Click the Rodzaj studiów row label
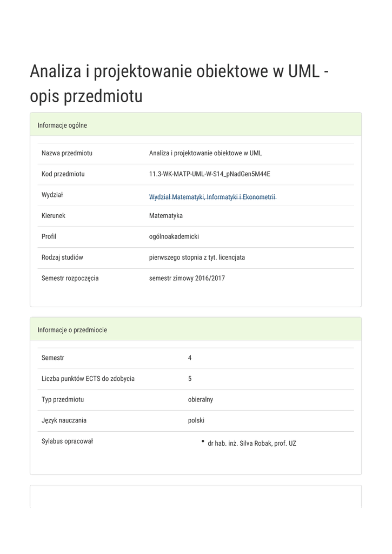This screenshot has height=554, width=392. coord(62,258)
